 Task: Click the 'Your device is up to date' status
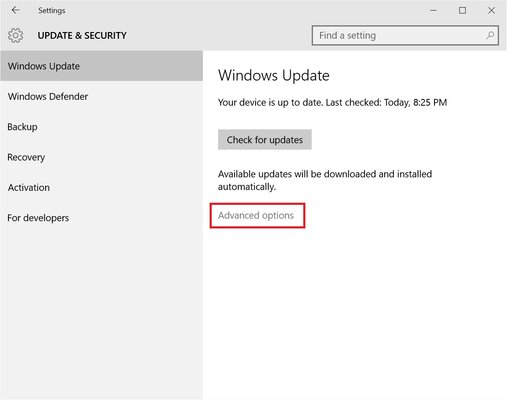click(332, 102)
